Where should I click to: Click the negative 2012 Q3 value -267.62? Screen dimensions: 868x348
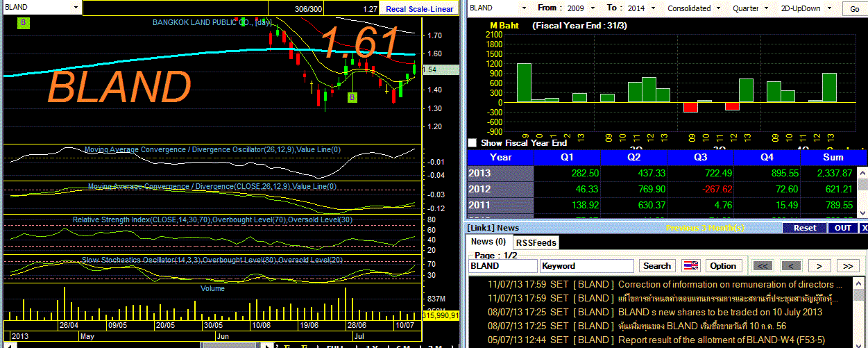pyautogui.click(x=717, y=189)
